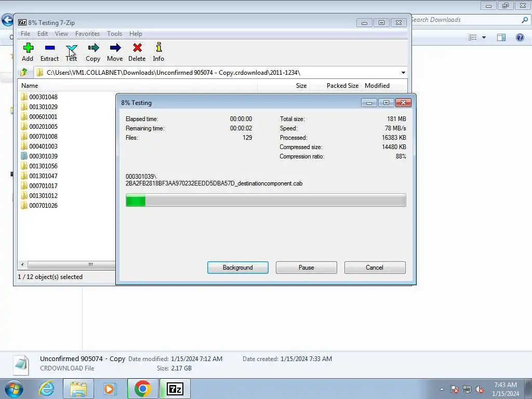Image resolution: width=532 pixels, height=399 pixels.
Task: Select folder 000701017
Action: [x=43, y=186]
